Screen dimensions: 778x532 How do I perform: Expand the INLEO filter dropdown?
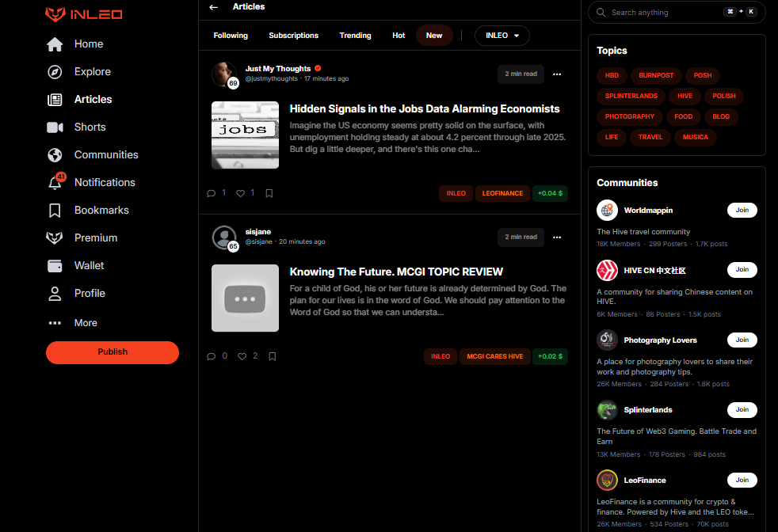coord(502,36)
